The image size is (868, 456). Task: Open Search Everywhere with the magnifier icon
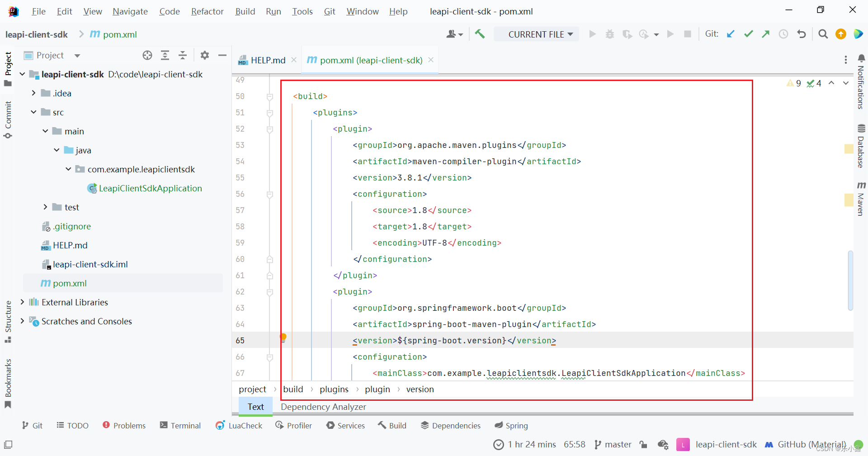pyautogui.click(x=823, y=34)
